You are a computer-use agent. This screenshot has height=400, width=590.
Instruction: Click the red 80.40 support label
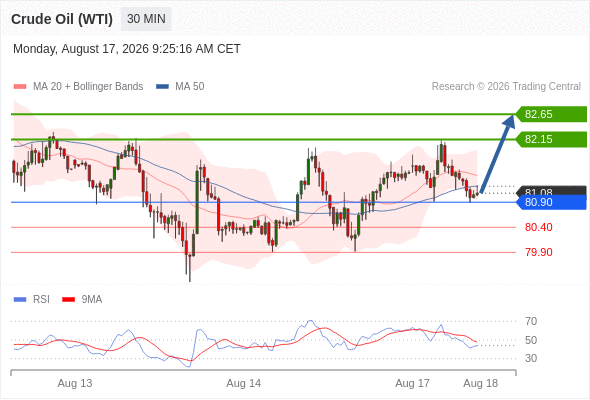pyautogui.click(x=539, y=227)
